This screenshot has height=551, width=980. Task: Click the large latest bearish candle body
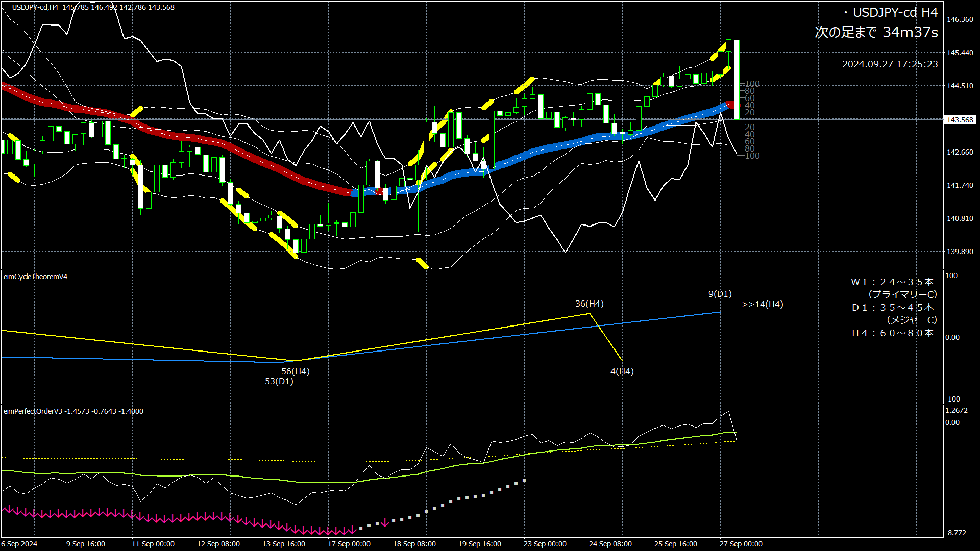(737, 80)
